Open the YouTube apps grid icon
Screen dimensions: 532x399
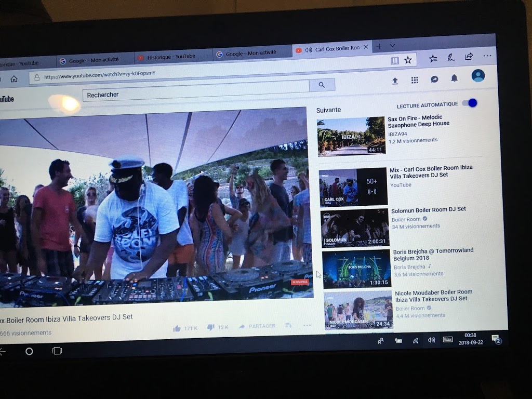point(415,80)
